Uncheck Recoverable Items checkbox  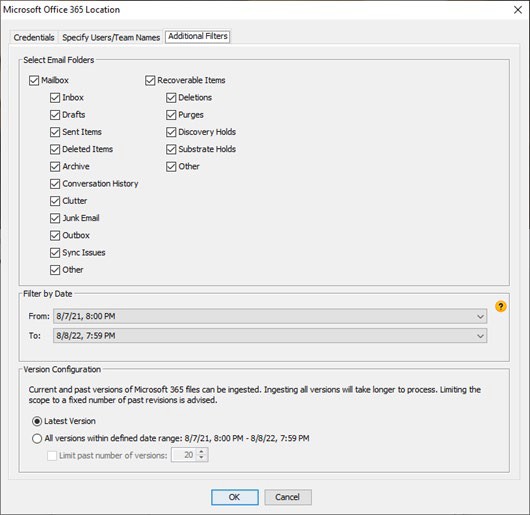point(150,81)
